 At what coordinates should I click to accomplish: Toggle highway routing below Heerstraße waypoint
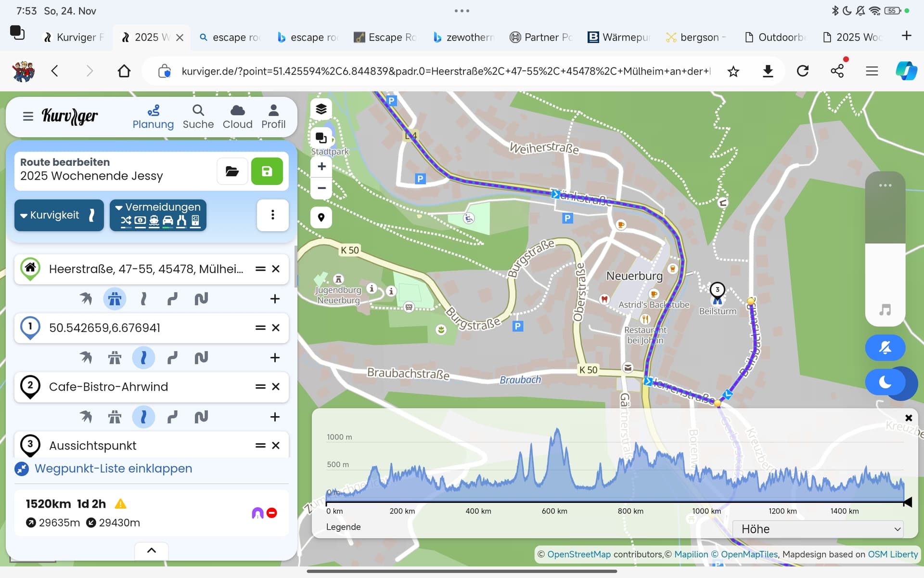click(x=115, y=299)
